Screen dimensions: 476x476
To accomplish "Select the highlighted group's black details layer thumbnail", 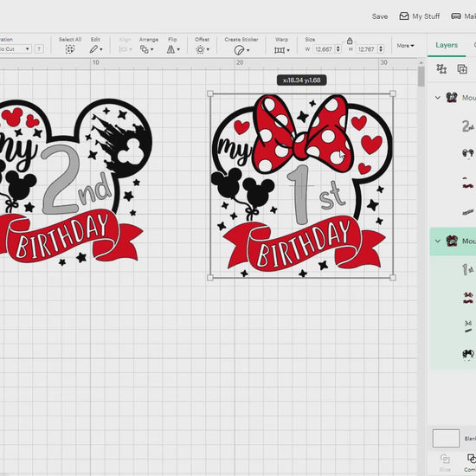I will tap(468, 326).
